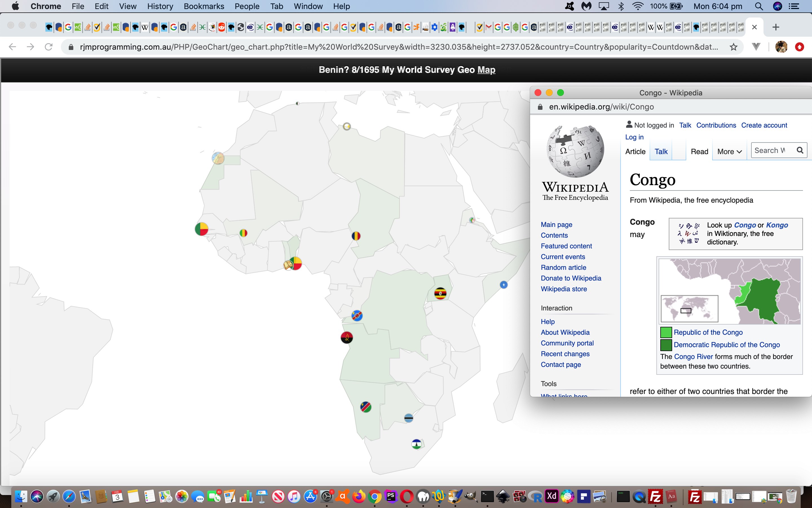The width and height of the screenshot is (812, 508).
Task: Click Donate to Wikipedia link
Action: coord(571,278)
